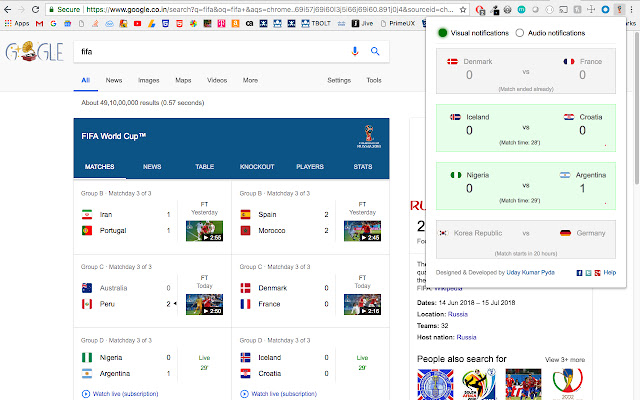Select the Denmark vs France card in popup
This screenshot has height=400, width=640.
click(526, 71)
